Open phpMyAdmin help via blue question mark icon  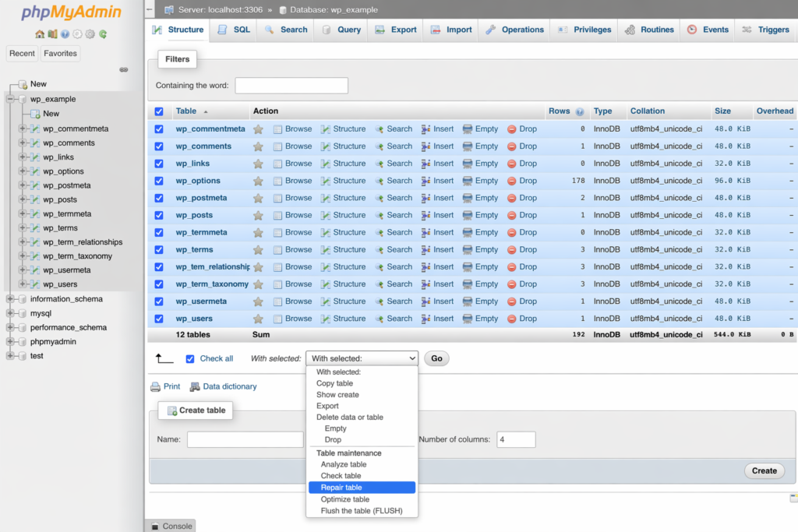65,34
